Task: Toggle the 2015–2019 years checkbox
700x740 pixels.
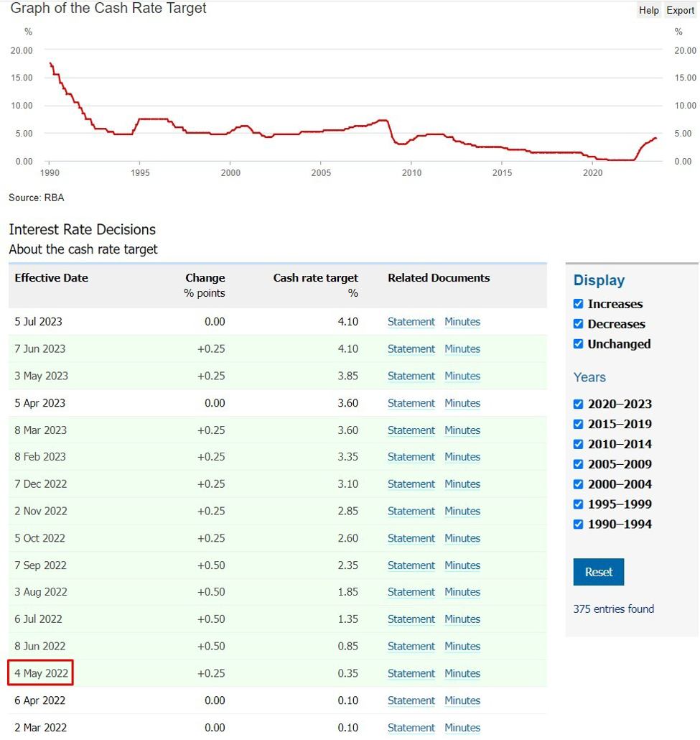Action: click(579, 424)
